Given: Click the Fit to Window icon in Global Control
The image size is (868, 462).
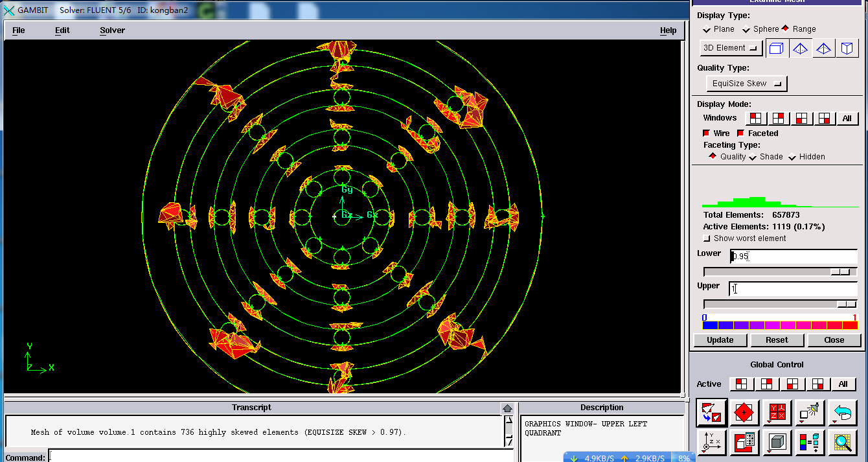Looking at the screenshot, I should (x=710, y=413).
